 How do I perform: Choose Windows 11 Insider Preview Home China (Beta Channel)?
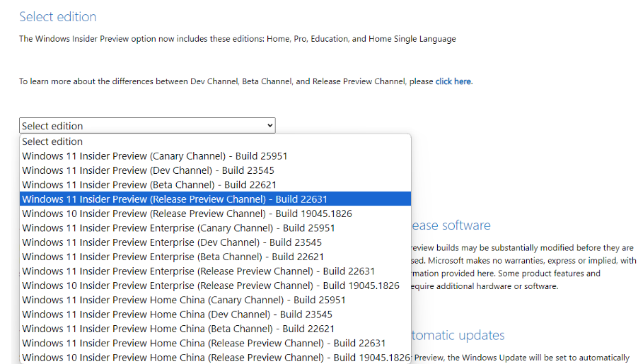(215, 329)
